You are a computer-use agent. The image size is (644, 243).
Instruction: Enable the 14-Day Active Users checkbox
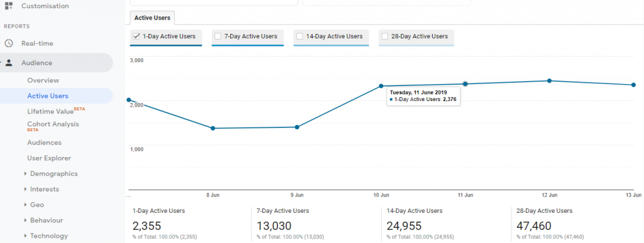[x=300, y=36]
